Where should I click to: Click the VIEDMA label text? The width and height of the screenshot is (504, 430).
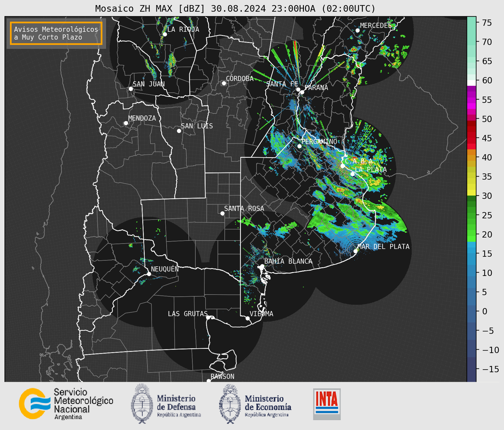pyautogui.click(x=261, y=314)
